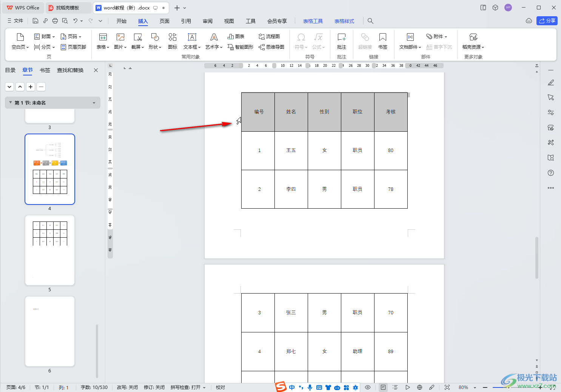Insert a comment (批注)

click(342, 42)
